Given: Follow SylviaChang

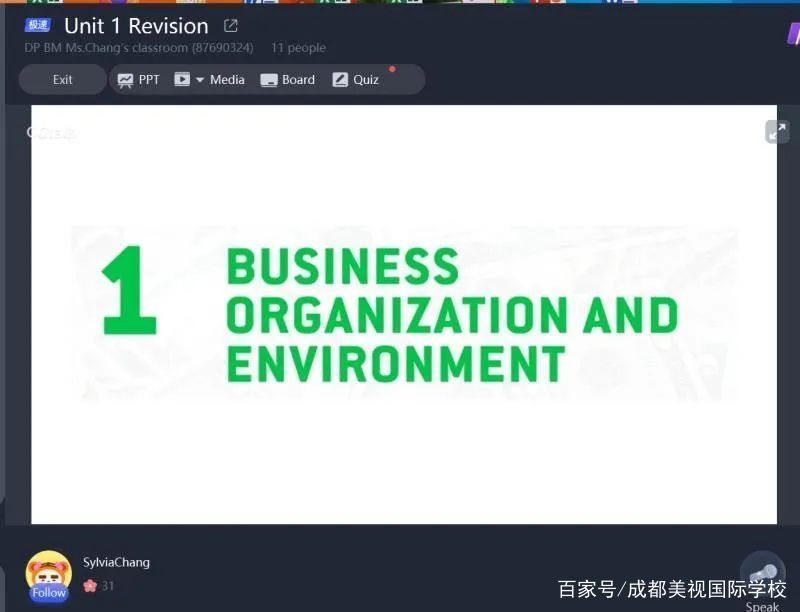Looking at the screenshot, I should tap(48, 592).
